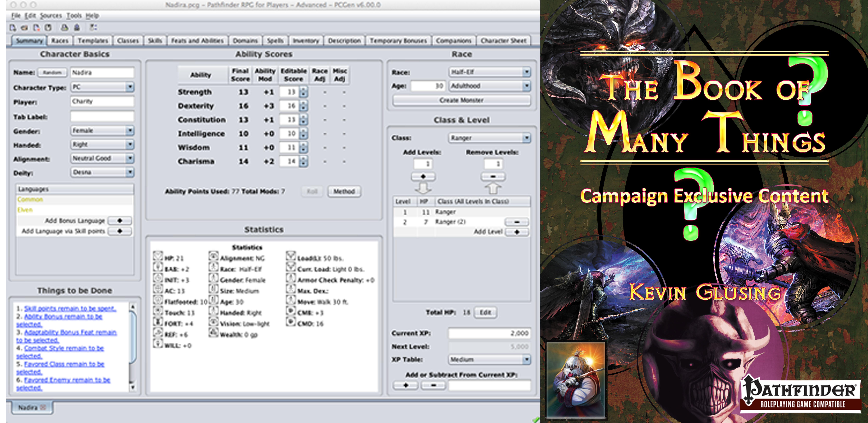The height and width of the screenshot is (423, 868).
Task: Open the Sources menu
Action: pos(51,16)
